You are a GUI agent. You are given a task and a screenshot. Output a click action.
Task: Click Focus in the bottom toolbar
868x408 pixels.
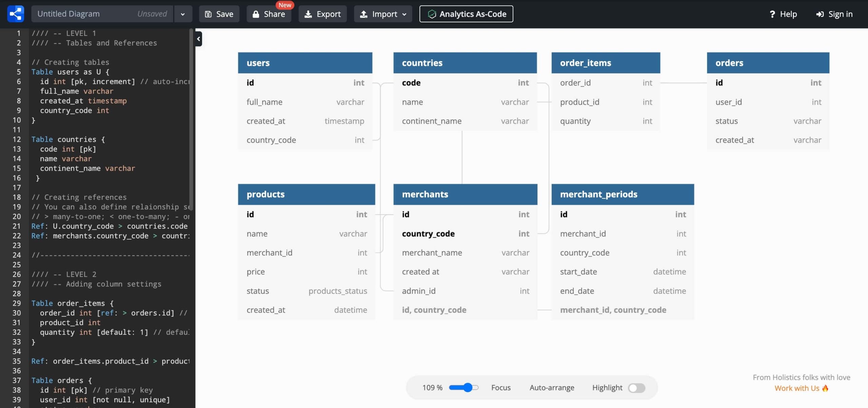point(500,388)
